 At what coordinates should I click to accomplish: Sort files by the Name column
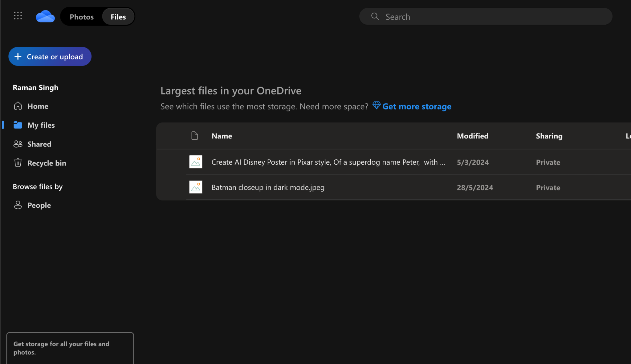tap(222, 136)
